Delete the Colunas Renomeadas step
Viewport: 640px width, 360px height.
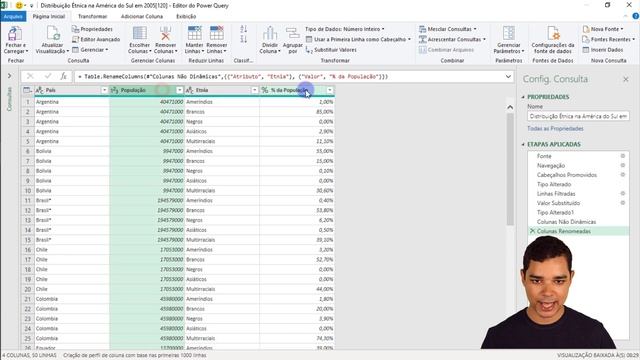coord(532,231)
